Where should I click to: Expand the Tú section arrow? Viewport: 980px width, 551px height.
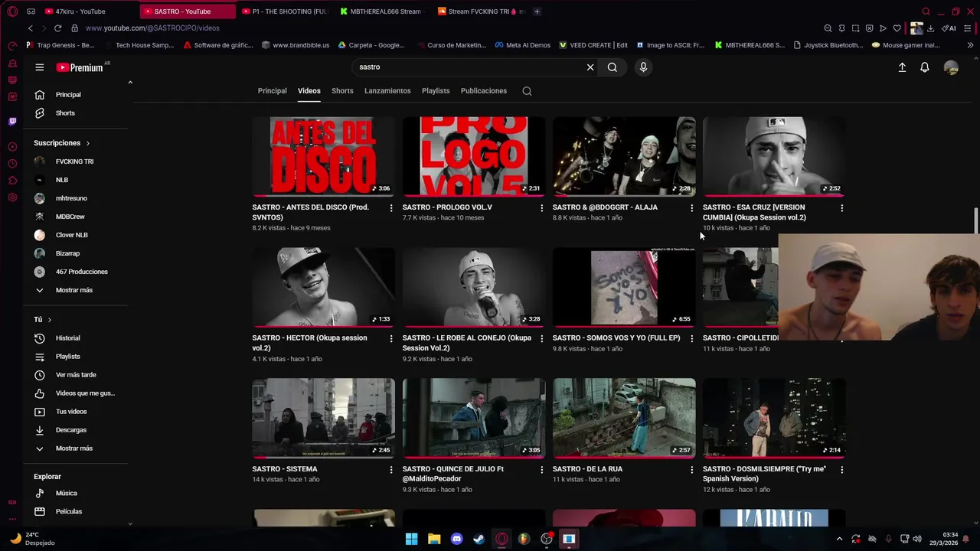point(50,319)
